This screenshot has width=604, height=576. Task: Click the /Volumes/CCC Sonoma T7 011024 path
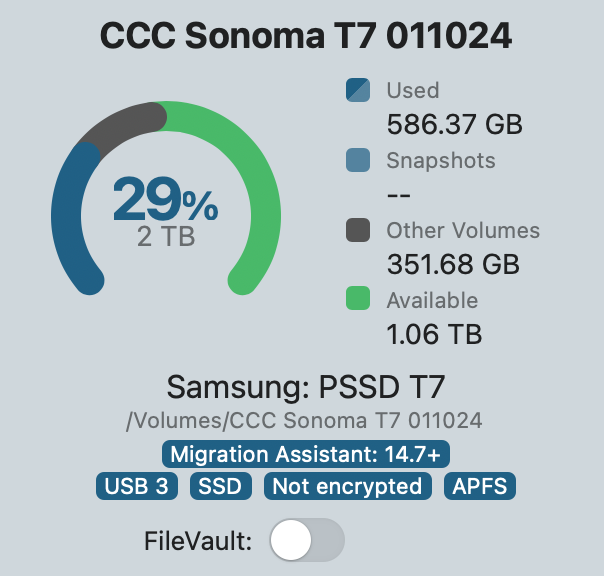click(304, 421)
